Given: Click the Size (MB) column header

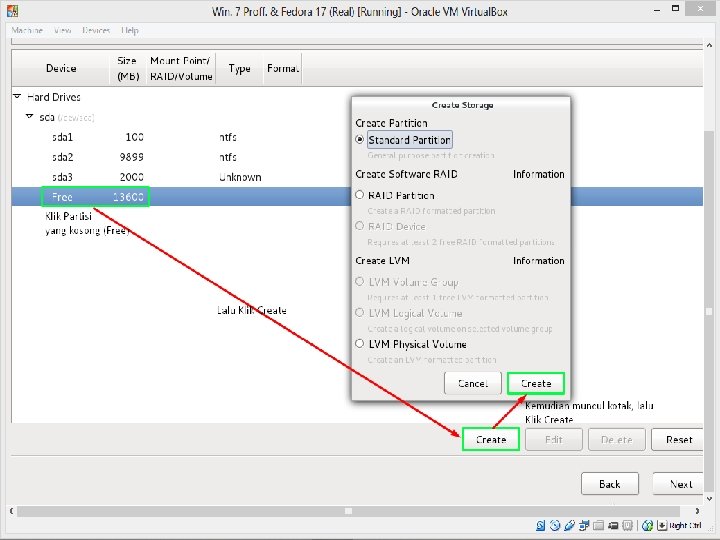Looking at the screenshot, I should point(128,68).
